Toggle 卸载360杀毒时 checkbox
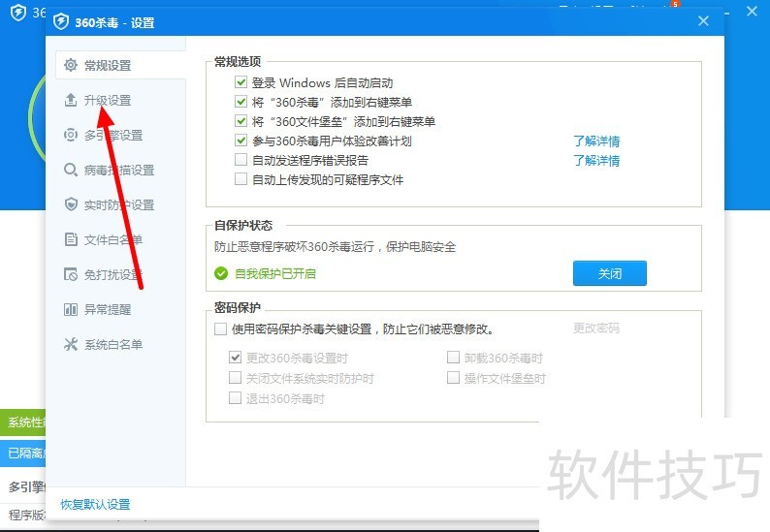The width and height of the screenshot is (770, 532). pyautogui.click(x=453, y=358)
